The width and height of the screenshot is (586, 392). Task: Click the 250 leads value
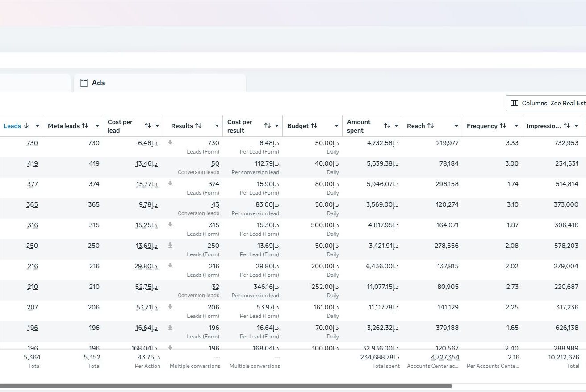coord(32,246)
